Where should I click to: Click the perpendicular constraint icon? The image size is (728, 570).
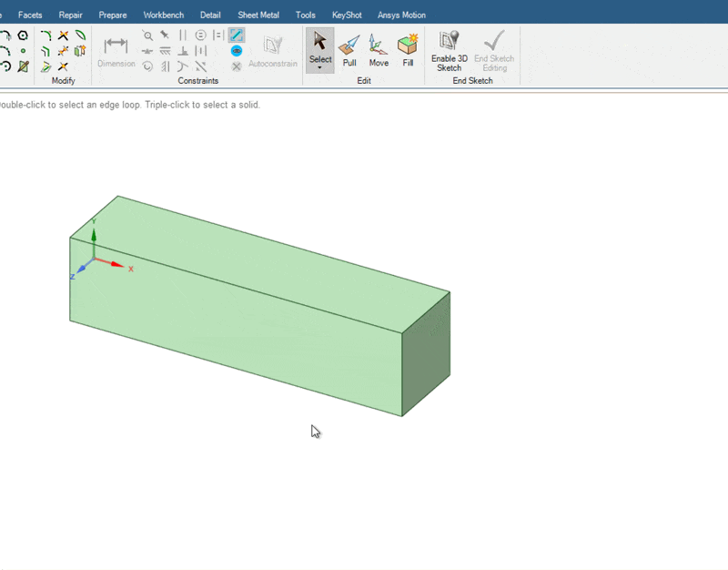pos(183,51)
